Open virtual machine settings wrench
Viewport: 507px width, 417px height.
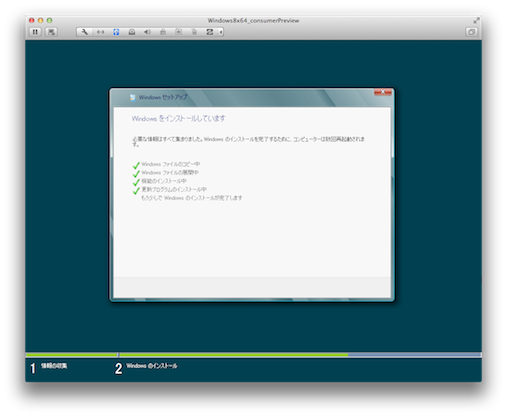(84, 32)
